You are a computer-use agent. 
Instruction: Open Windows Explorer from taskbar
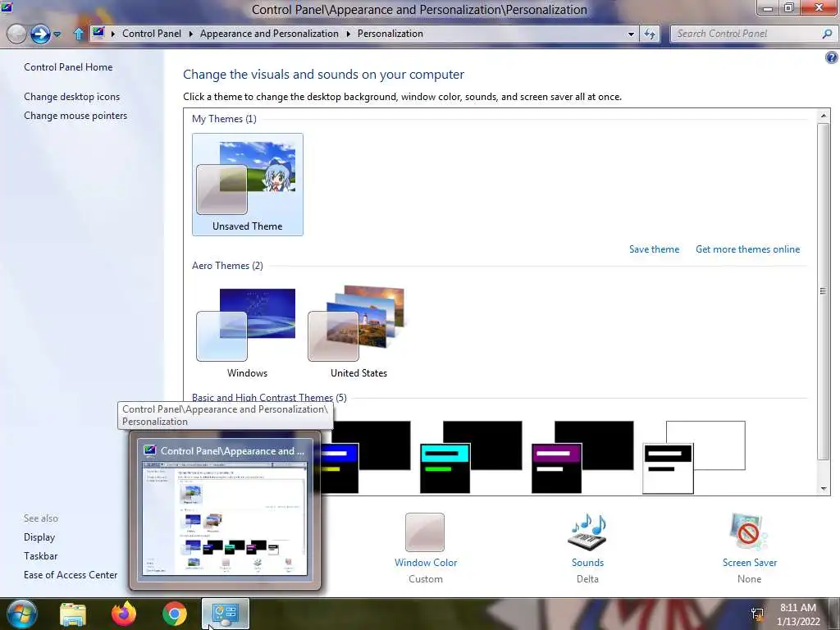pyautogui.click(x=73, y=614)
